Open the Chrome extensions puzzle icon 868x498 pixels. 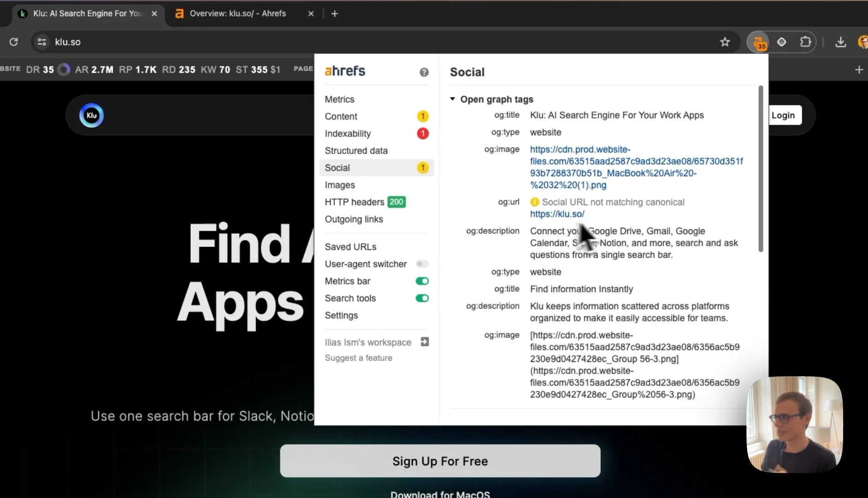(x=805, y=42)
